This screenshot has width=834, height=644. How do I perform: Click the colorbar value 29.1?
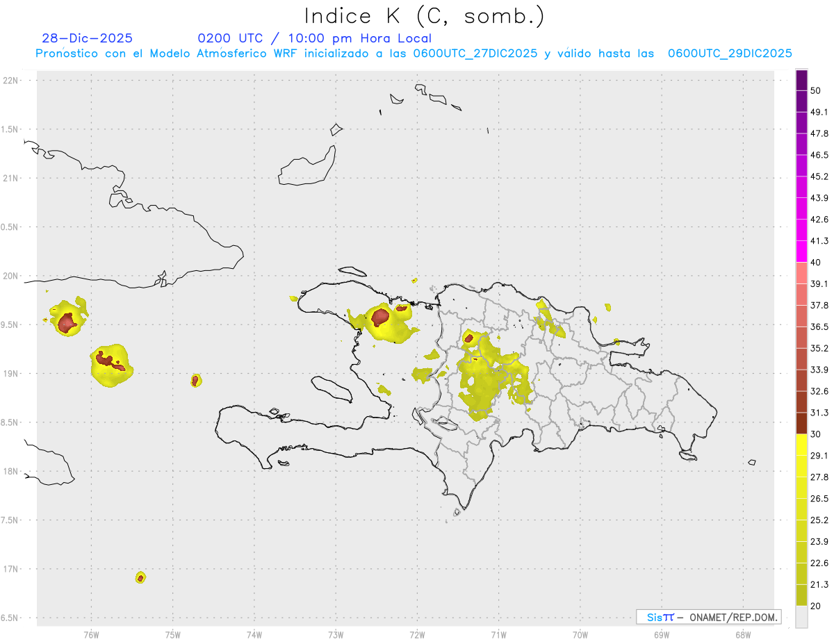819,456
